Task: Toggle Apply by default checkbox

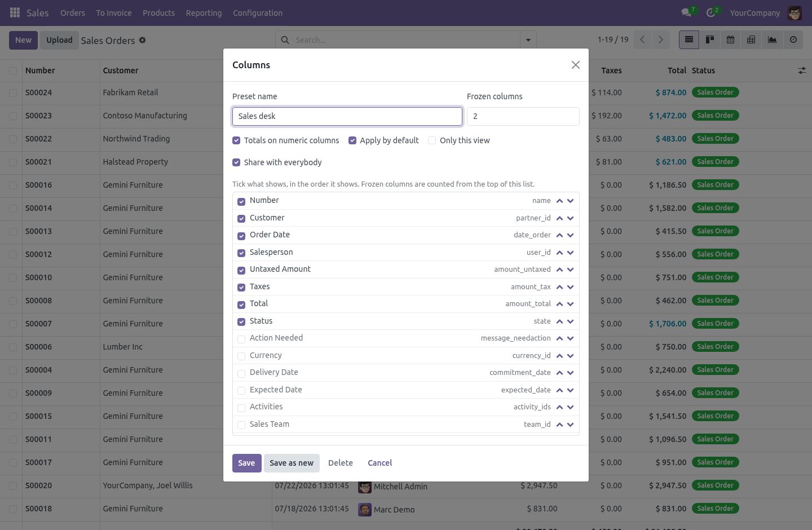Action: 352,140
